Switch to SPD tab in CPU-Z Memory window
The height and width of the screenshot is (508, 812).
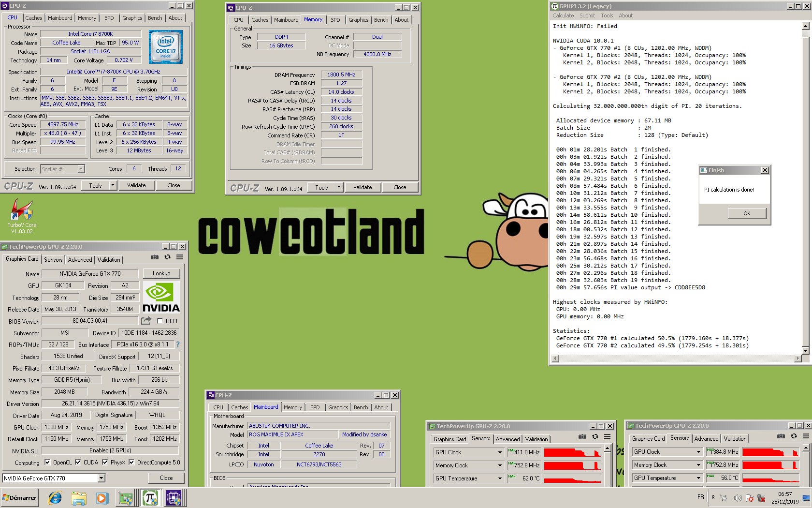click(335, 20)
